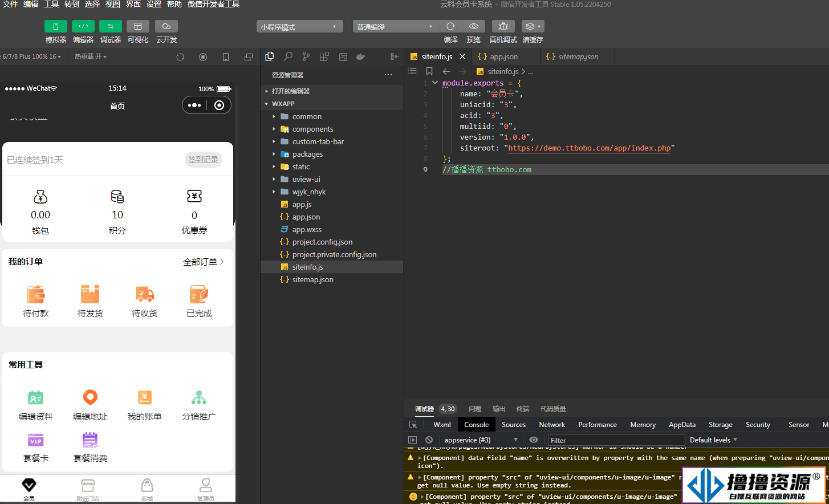This screenshot has width=829, height=504.
Task: Open the 文件 menu
Action: [x=10, y=4]
